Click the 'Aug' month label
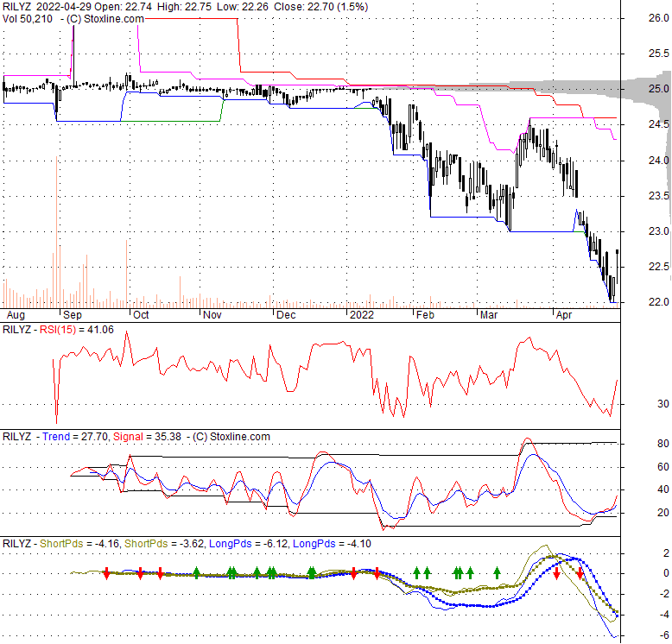Image resolution: width=672 pixels, height=644 pixels. pyautogui.click(x=16, y=315)
